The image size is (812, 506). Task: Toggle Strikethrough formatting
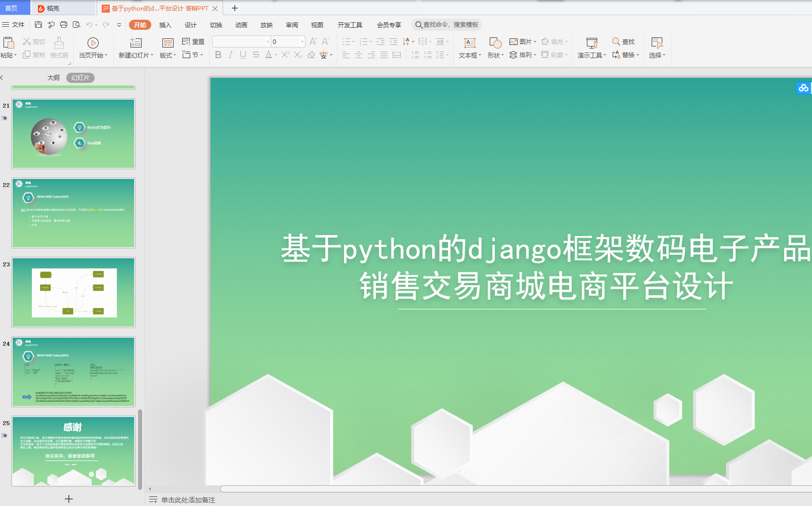click(256, 55)
